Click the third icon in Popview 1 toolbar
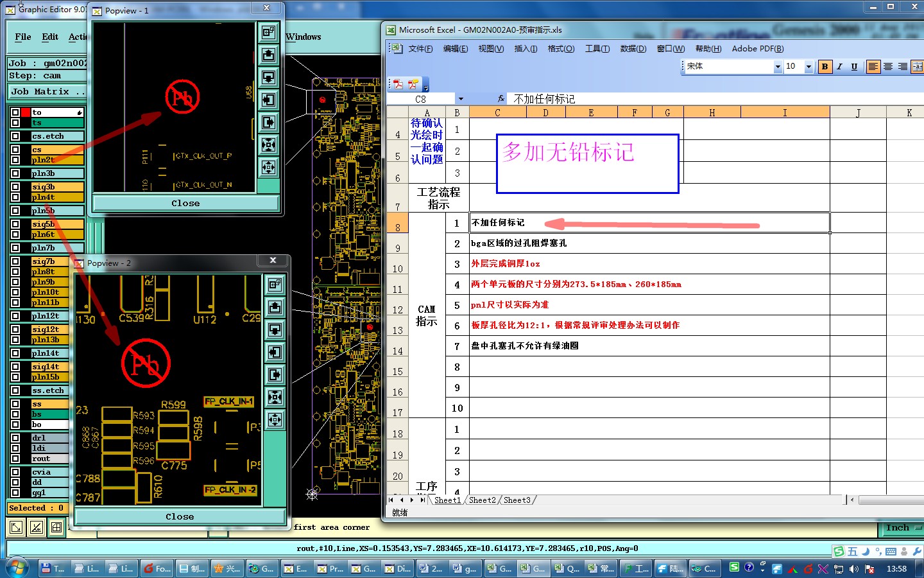The width and height of the screenshot is (924, 578). coord(268,77)
